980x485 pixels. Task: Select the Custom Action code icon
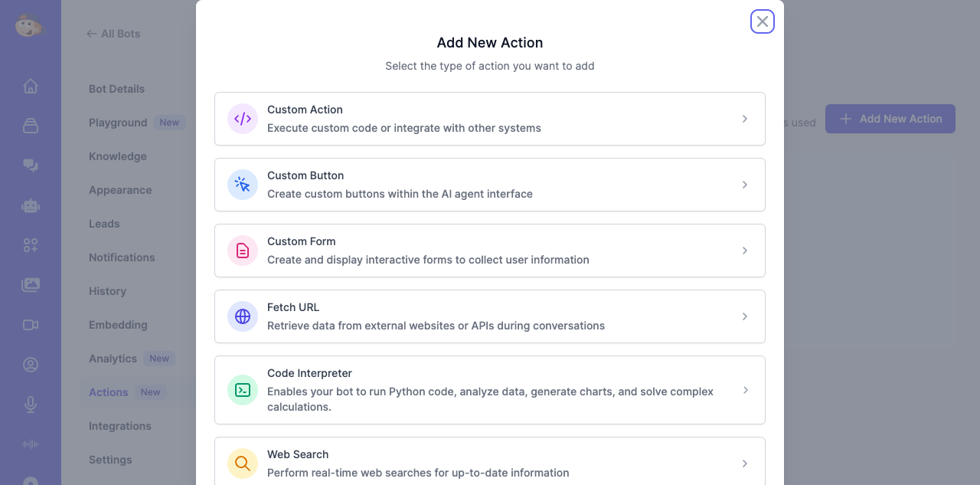pyautogui.click(x=242, y=119)
